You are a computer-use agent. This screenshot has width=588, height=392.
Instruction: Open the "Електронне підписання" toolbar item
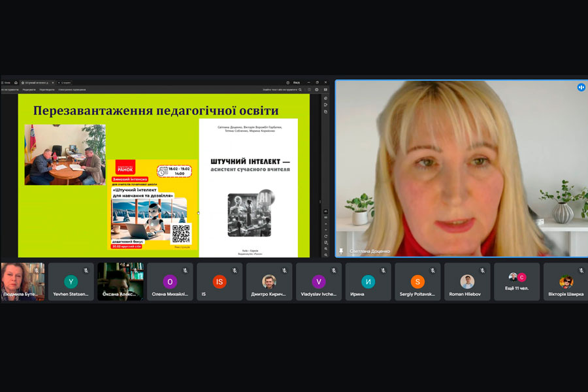(72, 90)
